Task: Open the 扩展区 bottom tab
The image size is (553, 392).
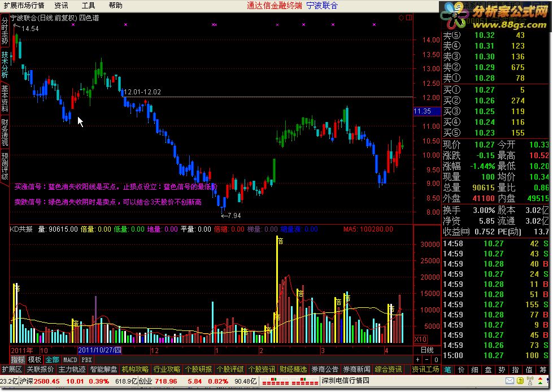Action: pyautogui.click(x=12, y=369)
